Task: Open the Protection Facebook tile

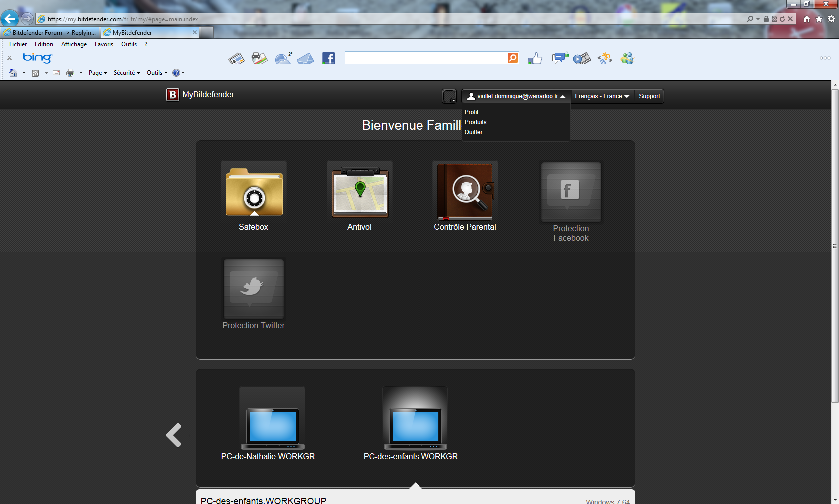Action: (x=571, y=192)
